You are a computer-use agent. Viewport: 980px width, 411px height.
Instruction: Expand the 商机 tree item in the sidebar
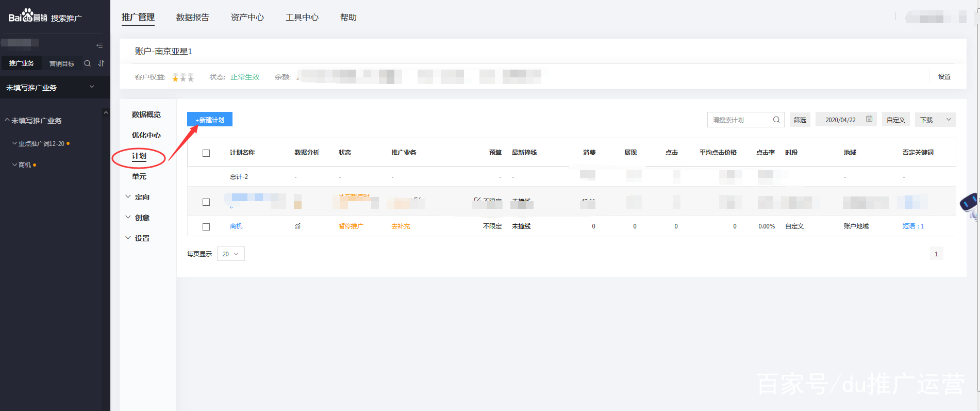(14, 165)
